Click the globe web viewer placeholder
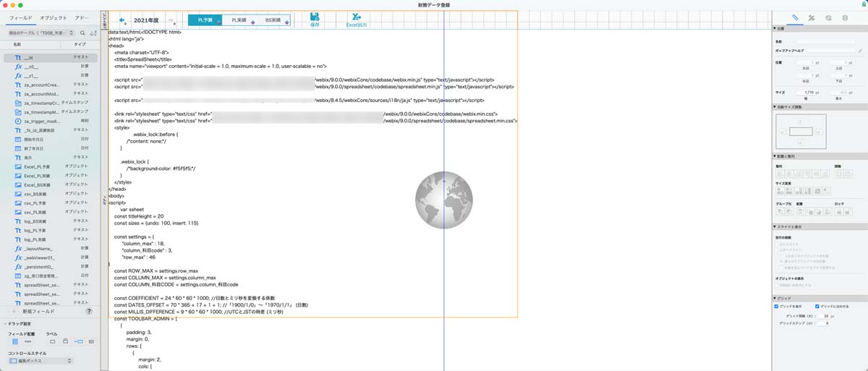Viewport: 868px width, 371px height. (x=444, y=200)
